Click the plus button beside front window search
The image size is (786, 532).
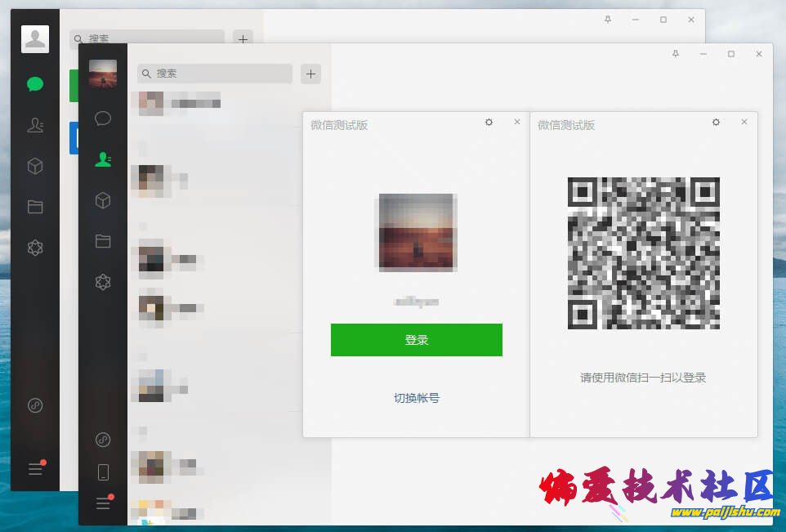pos(310,74)
